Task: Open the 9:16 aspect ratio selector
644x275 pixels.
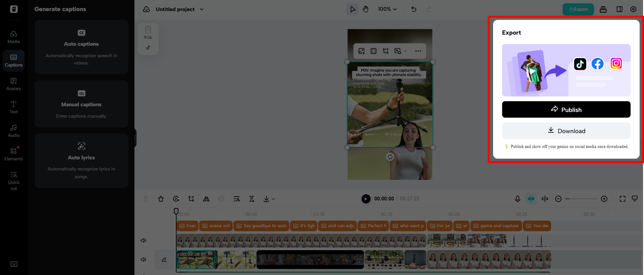Action: tap(148, 39)
